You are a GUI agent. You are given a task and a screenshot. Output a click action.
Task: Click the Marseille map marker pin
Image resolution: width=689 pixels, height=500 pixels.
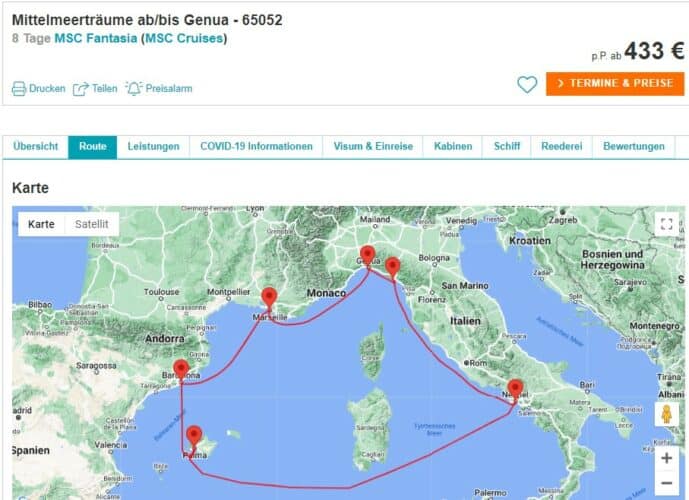tap(269, 297)
